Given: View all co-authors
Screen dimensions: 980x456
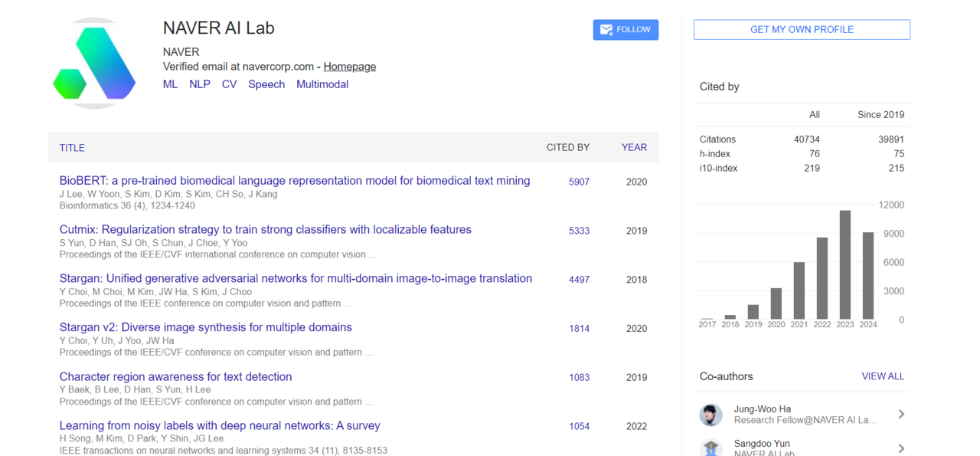Looking at the screenshot, I should coord(882,376).
